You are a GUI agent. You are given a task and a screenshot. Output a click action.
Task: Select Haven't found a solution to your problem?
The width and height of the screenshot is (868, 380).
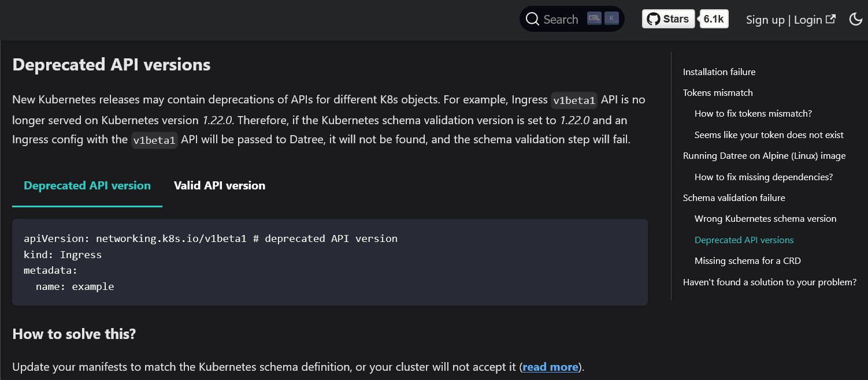click(x=770, y=282)
